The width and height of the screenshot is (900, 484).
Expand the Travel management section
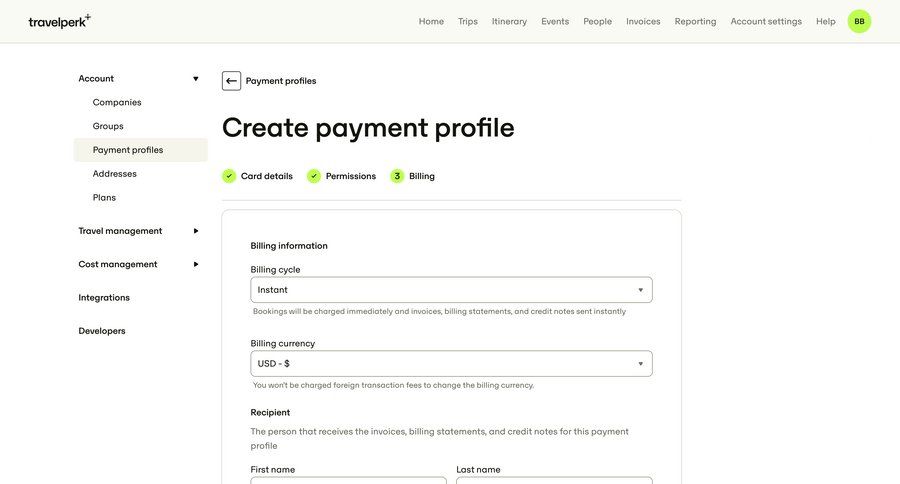pyautogui.click(x=195, y=231)
